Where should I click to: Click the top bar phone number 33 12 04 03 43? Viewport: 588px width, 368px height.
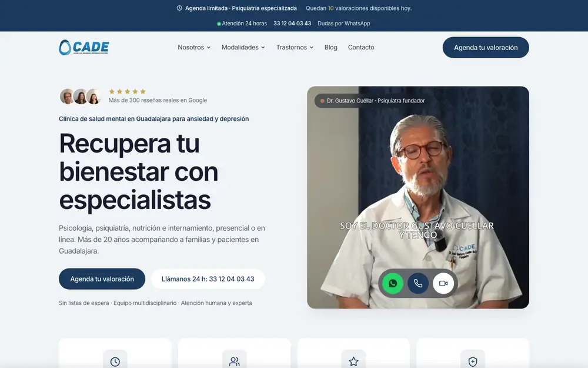point(292,24)
